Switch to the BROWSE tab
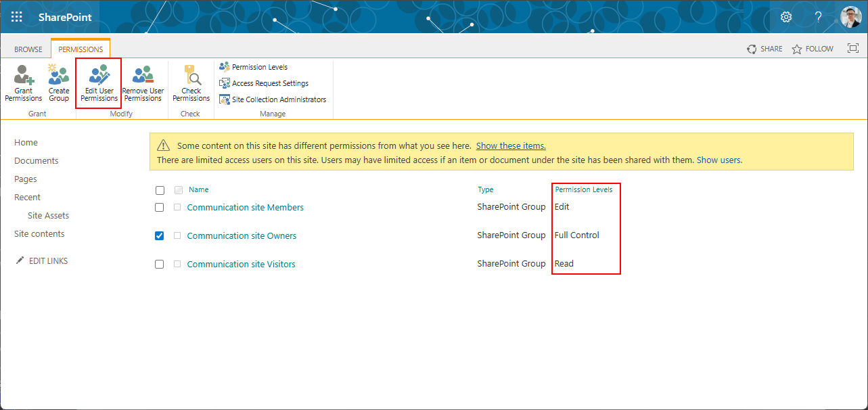This screenshot has width=868, height=410. [28, 48]
